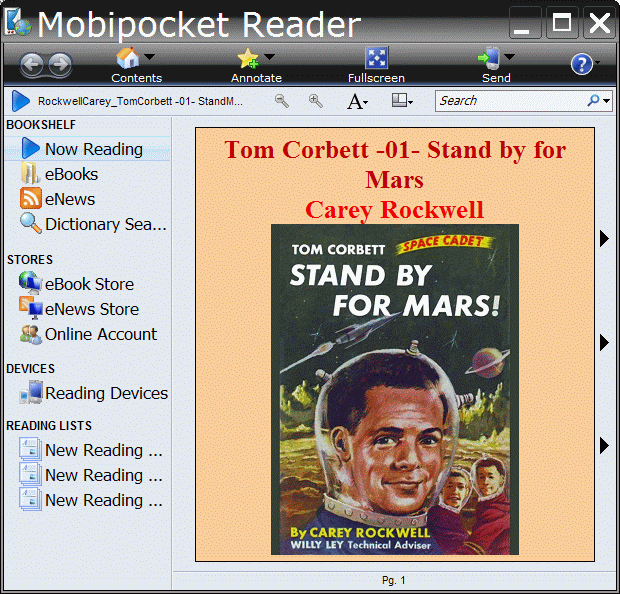Expand the Annotate dropdown arrow
The width and height of the screenshot is (620, 594).
click(x=269, y=57)
